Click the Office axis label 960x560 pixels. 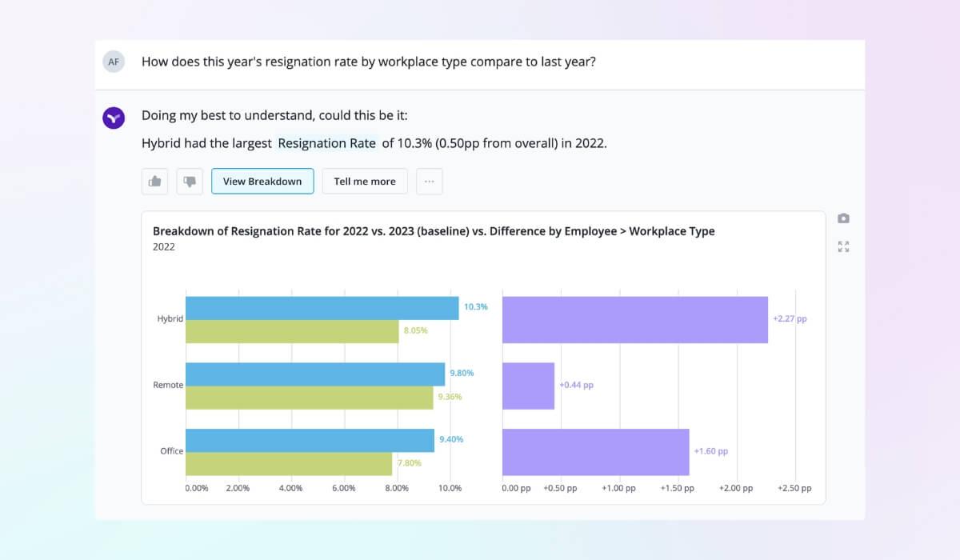click(172, 451)
